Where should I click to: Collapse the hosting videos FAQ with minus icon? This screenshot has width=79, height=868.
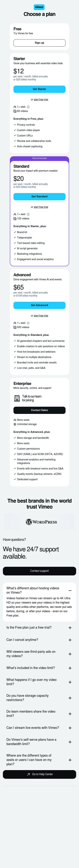click(70, 590)
